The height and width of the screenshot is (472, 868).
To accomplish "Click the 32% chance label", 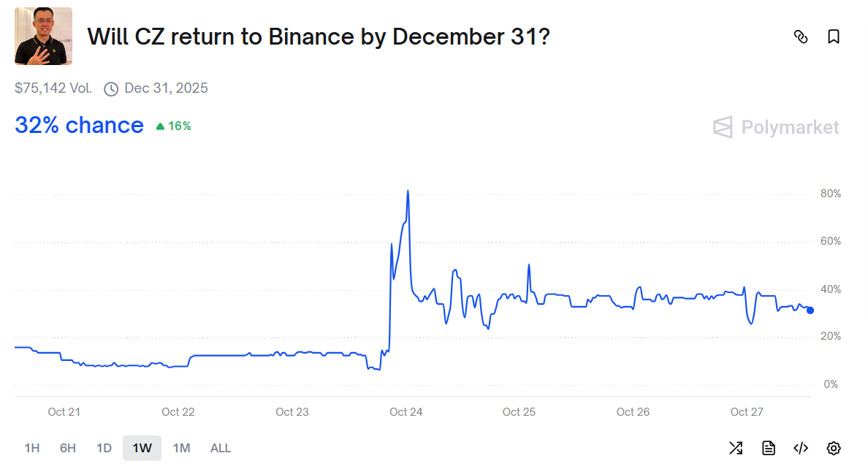I will click(79, 126).
